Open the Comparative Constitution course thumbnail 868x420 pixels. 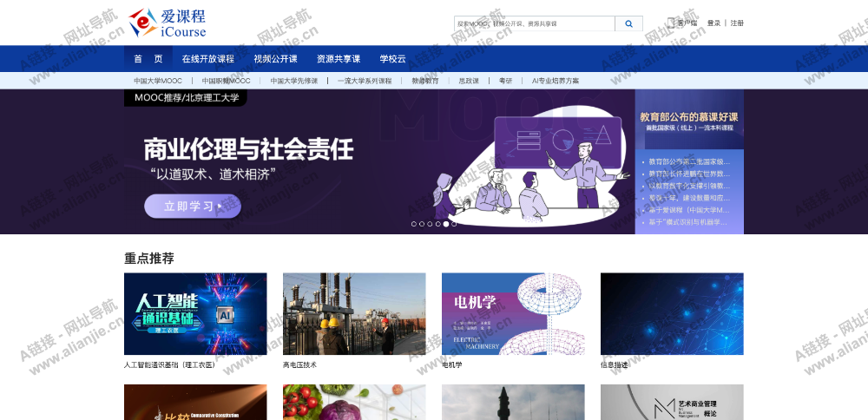coord(195,403)
